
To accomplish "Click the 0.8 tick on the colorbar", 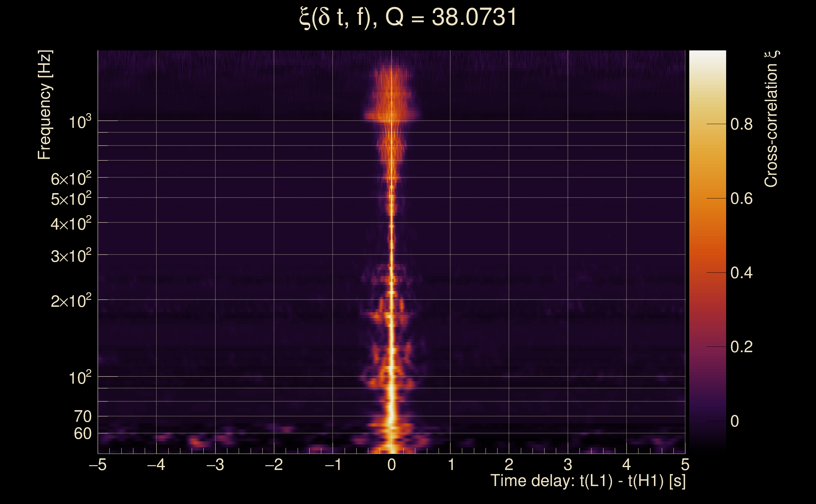I will click(741, 124).
